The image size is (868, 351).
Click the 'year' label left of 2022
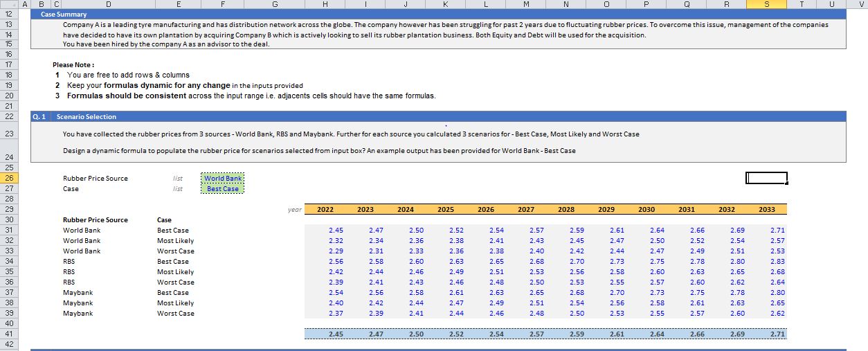click(295, 209)
